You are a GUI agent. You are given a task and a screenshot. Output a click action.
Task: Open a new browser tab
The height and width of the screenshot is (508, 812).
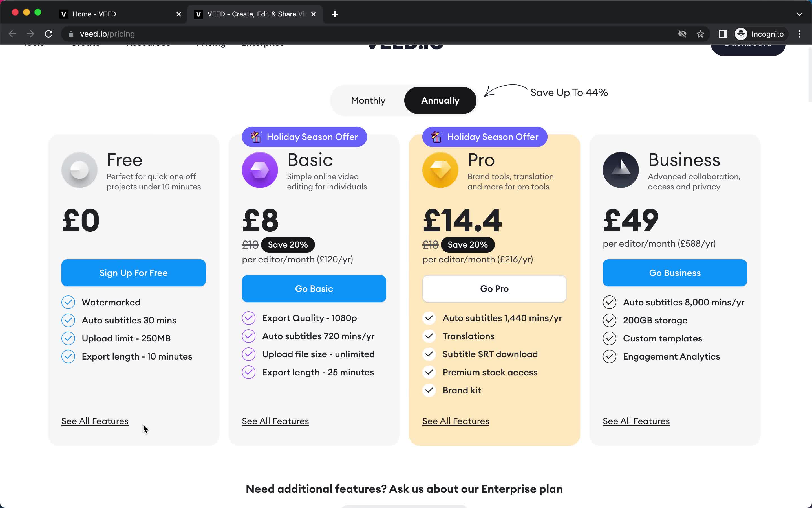point(335,14)
